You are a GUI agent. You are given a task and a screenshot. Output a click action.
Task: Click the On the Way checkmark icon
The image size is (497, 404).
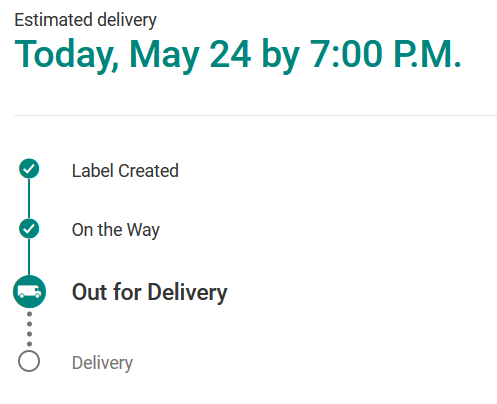pyautogui.click(x=29, y=229)
